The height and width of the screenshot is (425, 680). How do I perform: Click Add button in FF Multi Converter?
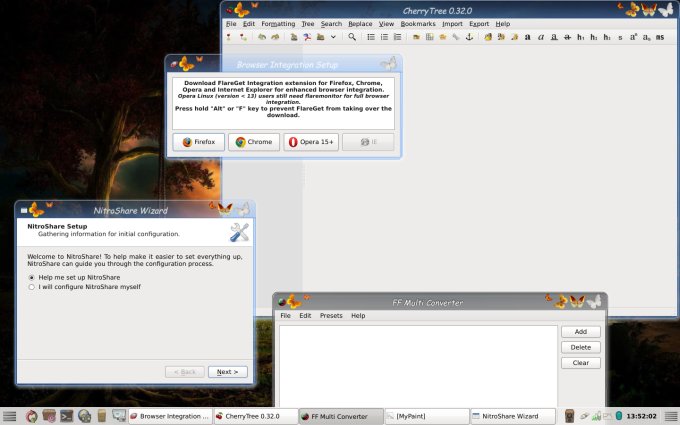coord(580,331)
